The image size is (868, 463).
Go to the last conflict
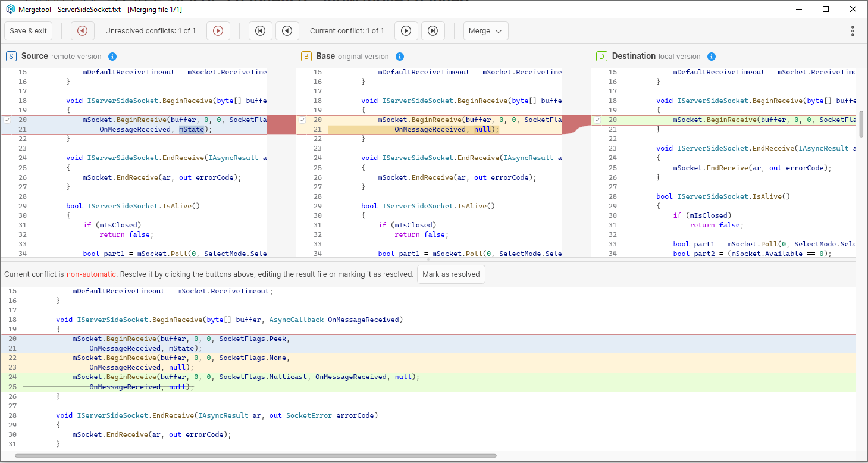(x=433, y=30)
